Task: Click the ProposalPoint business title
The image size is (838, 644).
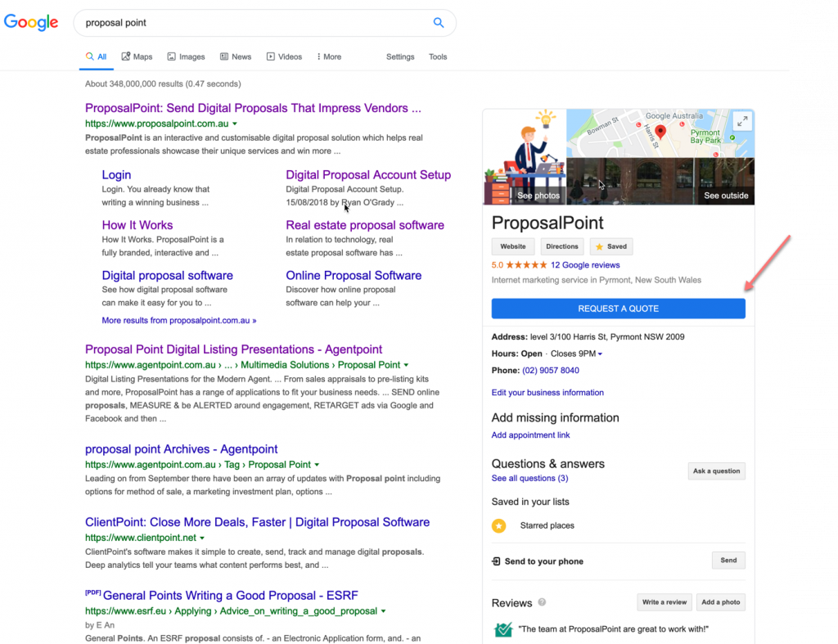Action: [547, 223]
